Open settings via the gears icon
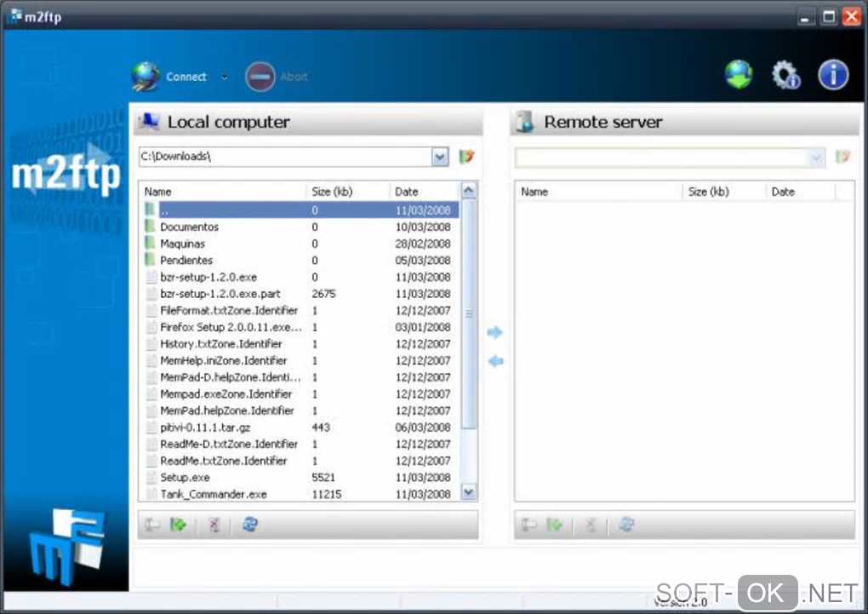868x614 pixels. (x=786, y=74)
